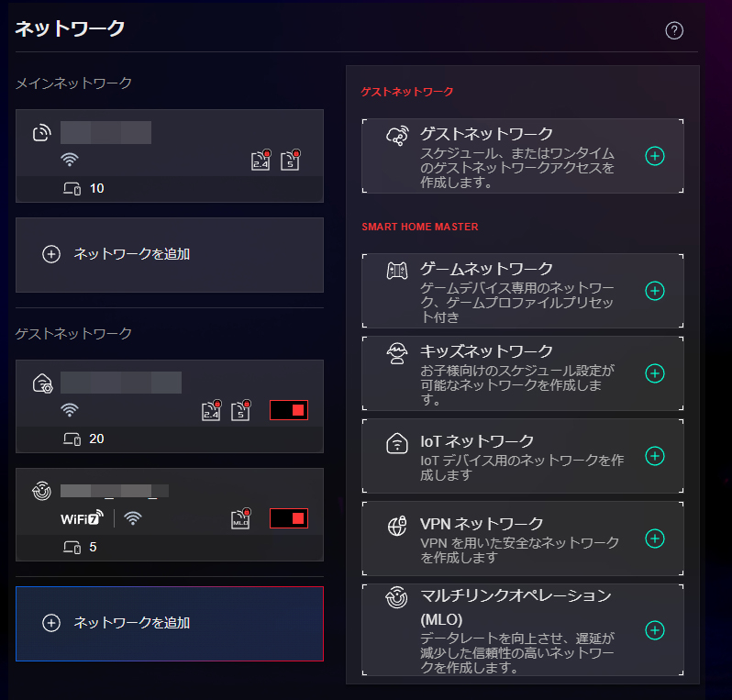
Task: Toggle the first guest network switch
Action: (289, 410)
